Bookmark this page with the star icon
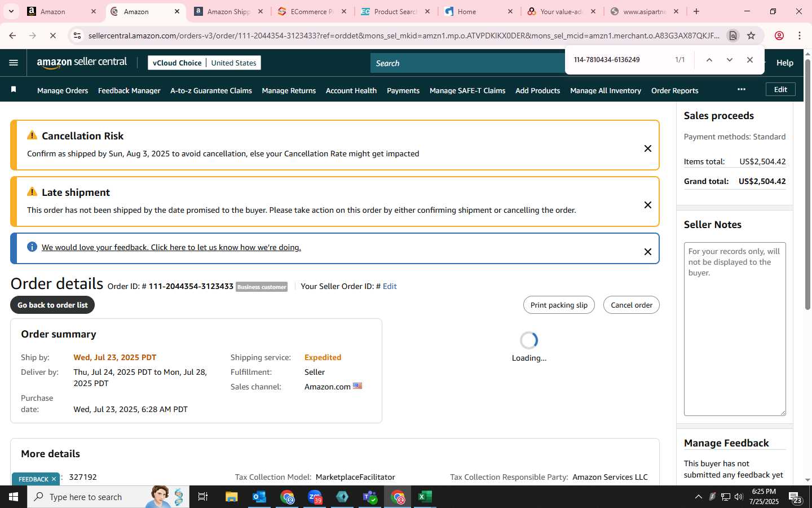The width and height of the screenshot is (812, 508). [x=751, y=36]
